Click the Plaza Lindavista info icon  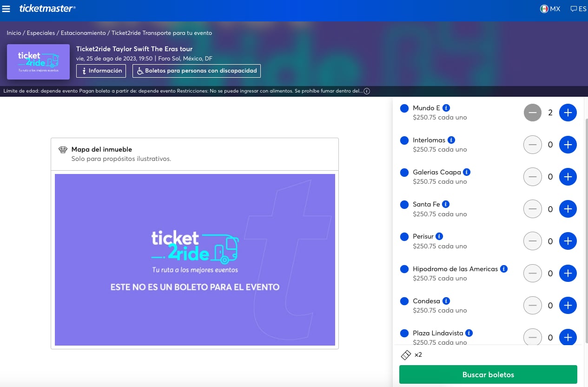coord(469,333)
